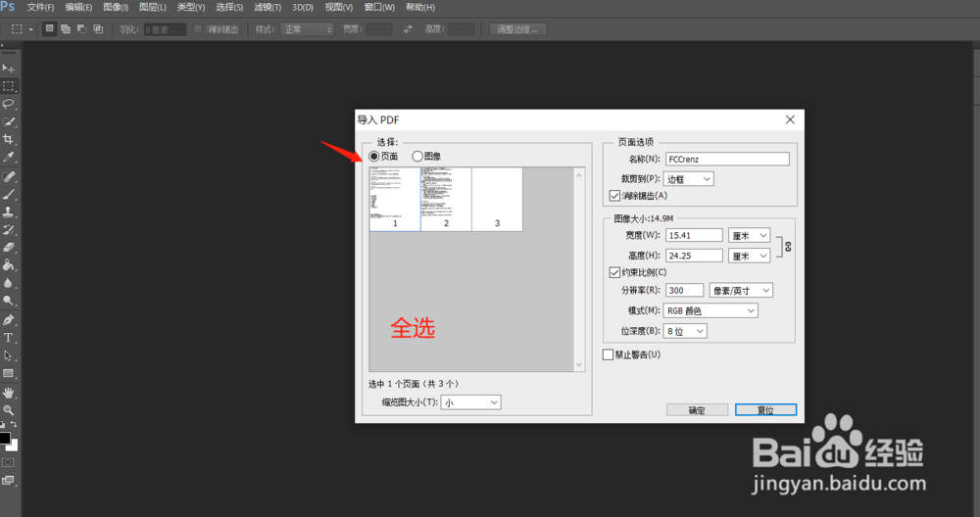Select the Dodge tool
The height and width of the screenshot is (517, 980).
(x=8, y=301)
